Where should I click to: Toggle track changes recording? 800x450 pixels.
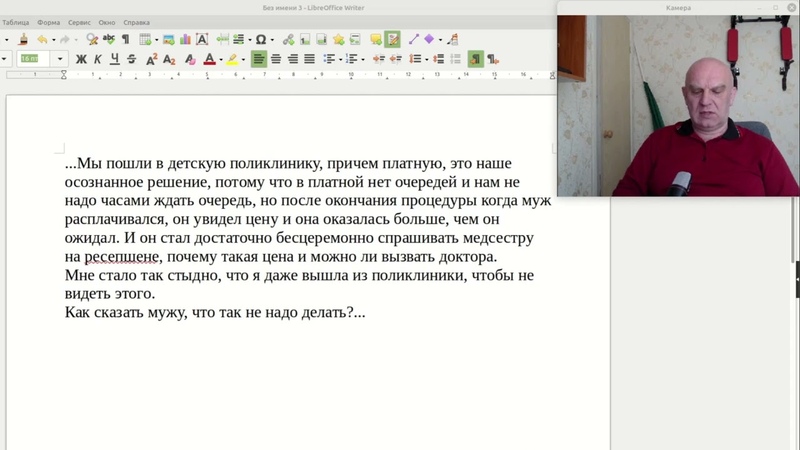[392, 39]
